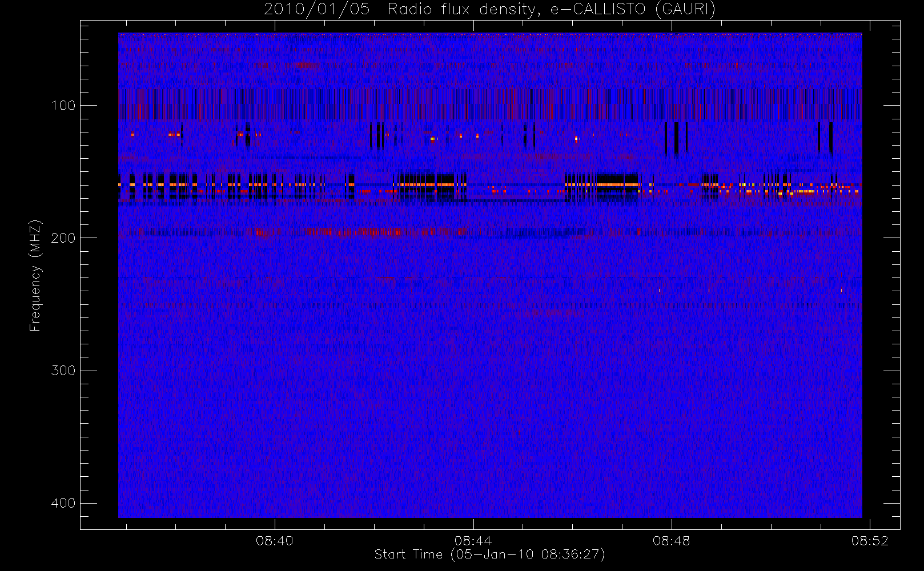Click the 'Start Time (05-Jan-10 08:36:27)' label

[489, 554]
